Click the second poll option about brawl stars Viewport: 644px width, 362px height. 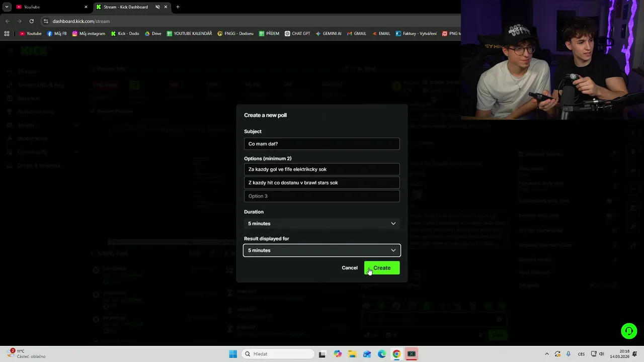pos(322,183)
